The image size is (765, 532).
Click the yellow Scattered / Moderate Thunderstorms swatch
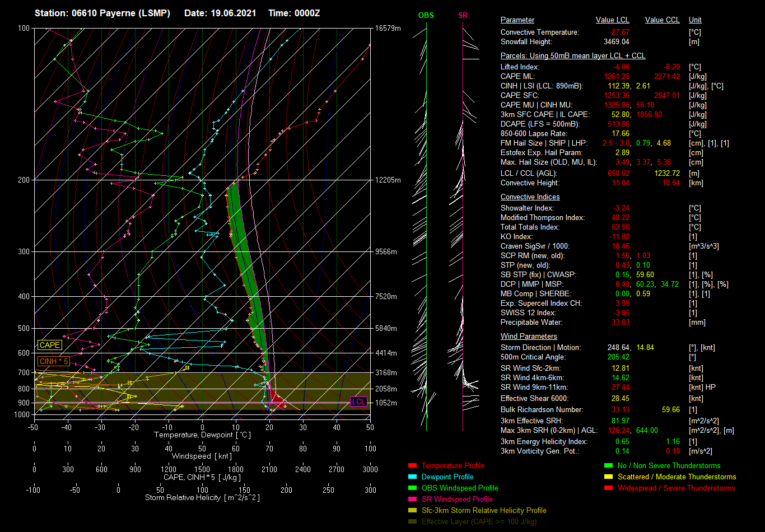[x=609, y=477]
